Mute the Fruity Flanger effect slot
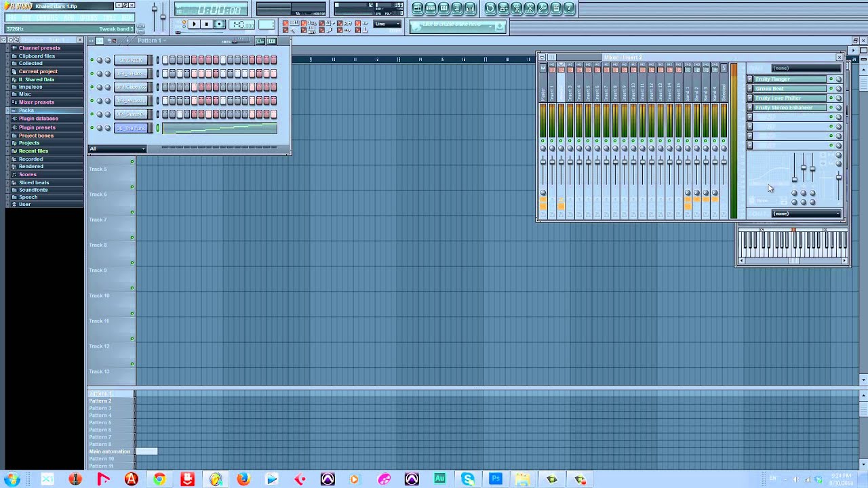Image resolution: width=868 pixels, height=488 pixels. point(831,79)
